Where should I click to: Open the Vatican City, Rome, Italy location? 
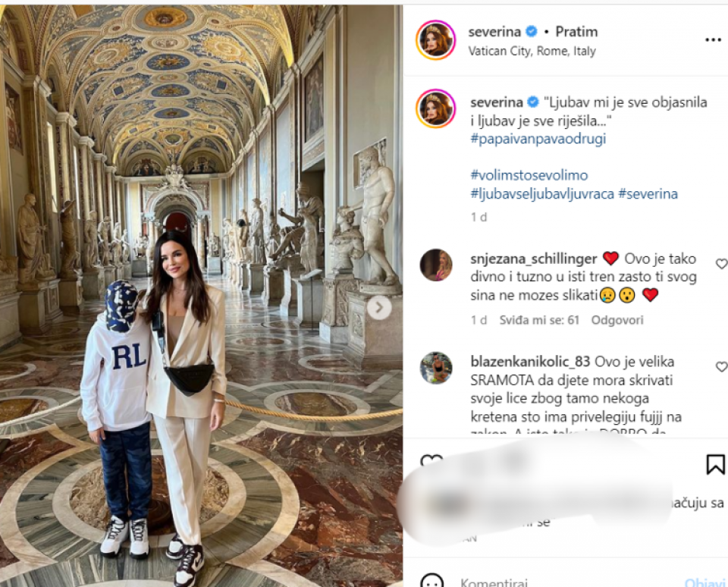532,51
